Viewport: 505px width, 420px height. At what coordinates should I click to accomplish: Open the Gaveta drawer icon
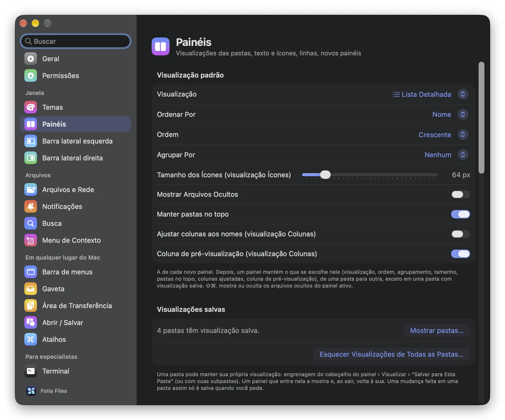tap(31, 289)
